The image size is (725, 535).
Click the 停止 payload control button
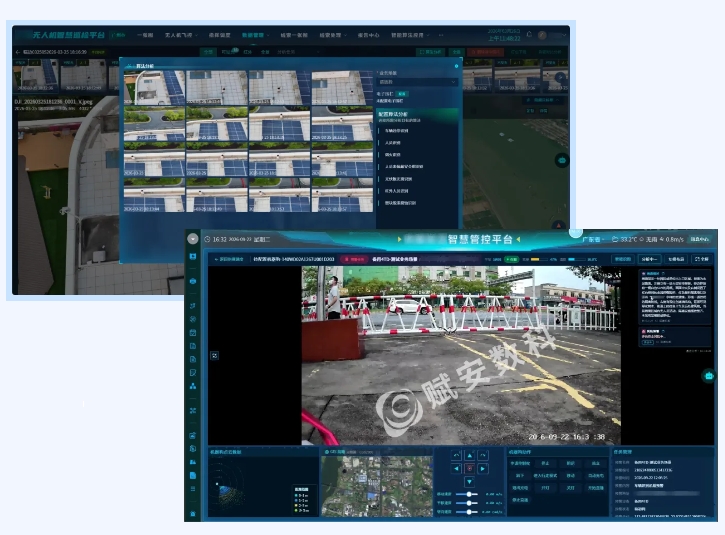(546, 463)
